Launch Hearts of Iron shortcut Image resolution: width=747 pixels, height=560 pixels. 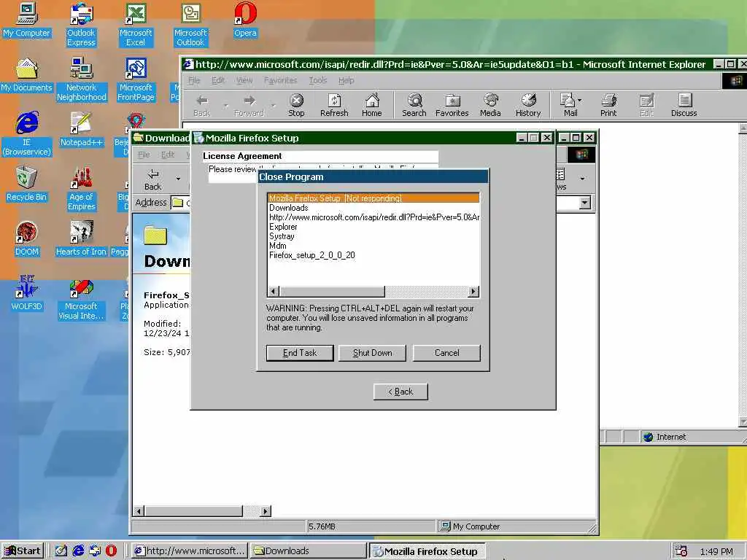81,239
